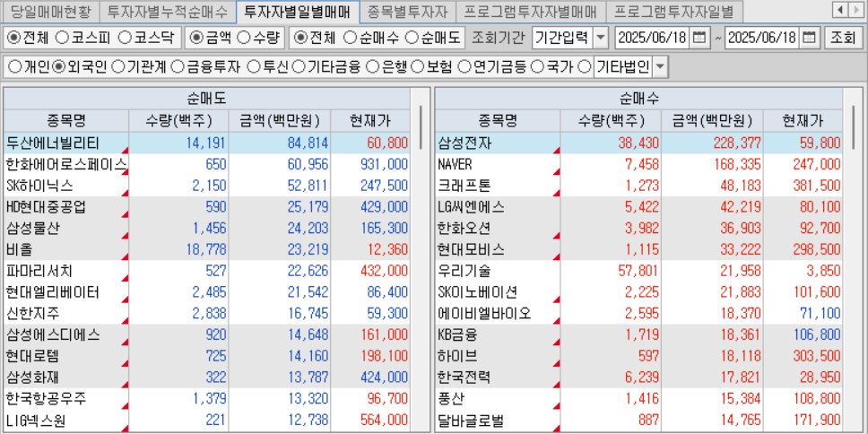Open start date calendar picker icon

[699, 38]
